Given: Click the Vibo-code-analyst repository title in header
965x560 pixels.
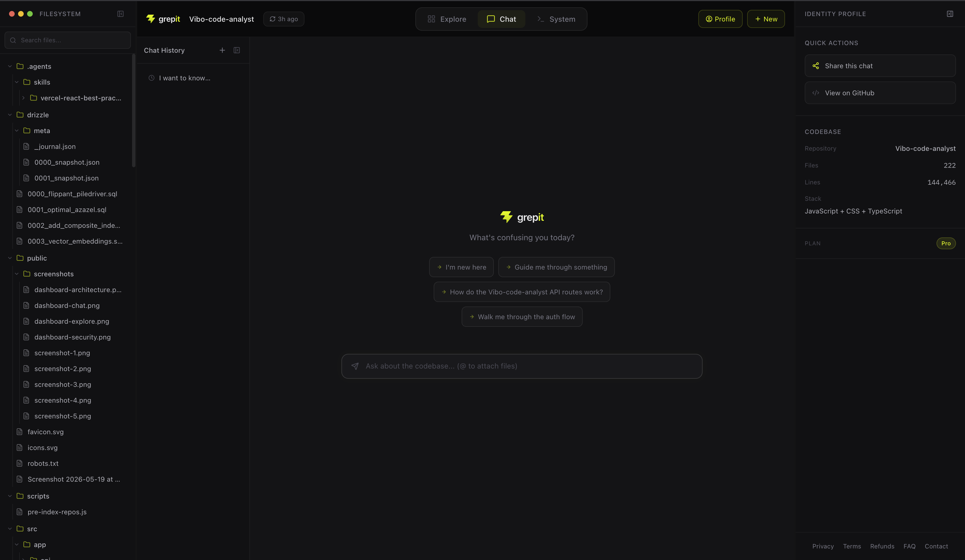Looking at the screenshot, I should [x=221, y=19].
